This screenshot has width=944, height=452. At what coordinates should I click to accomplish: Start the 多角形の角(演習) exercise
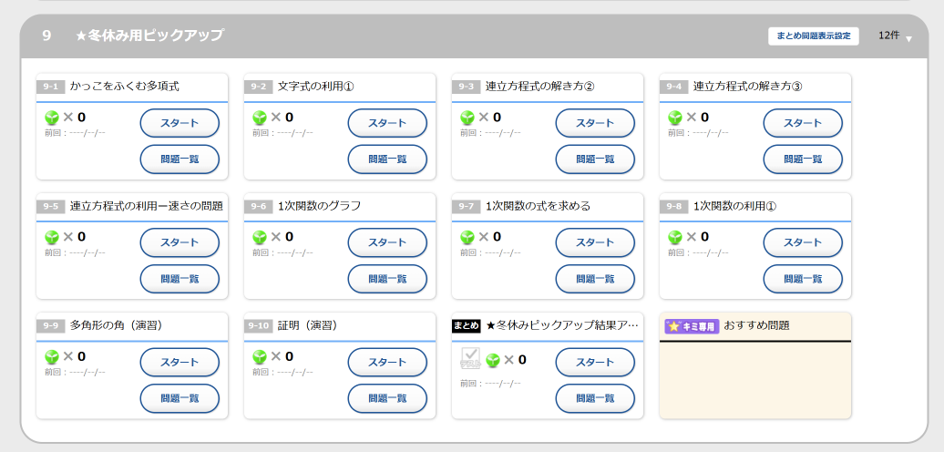[x=179, y=362]
